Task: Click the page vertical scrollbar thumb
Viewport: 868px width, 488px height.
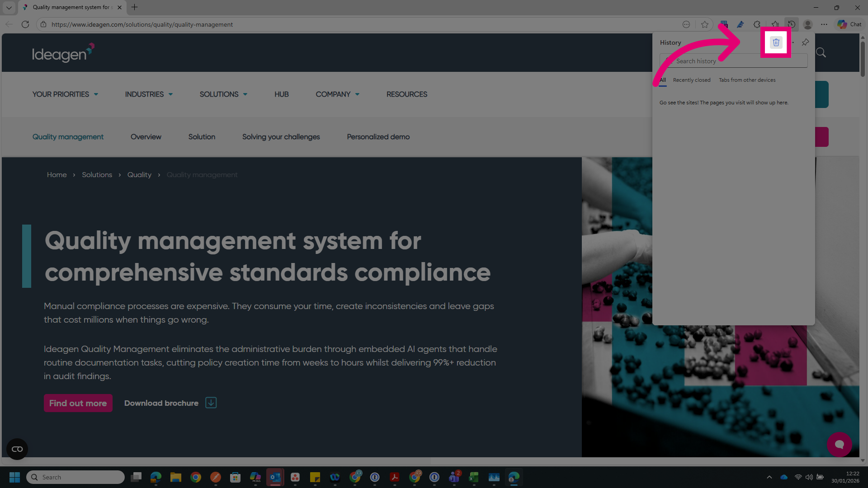Action: (863, 59)
